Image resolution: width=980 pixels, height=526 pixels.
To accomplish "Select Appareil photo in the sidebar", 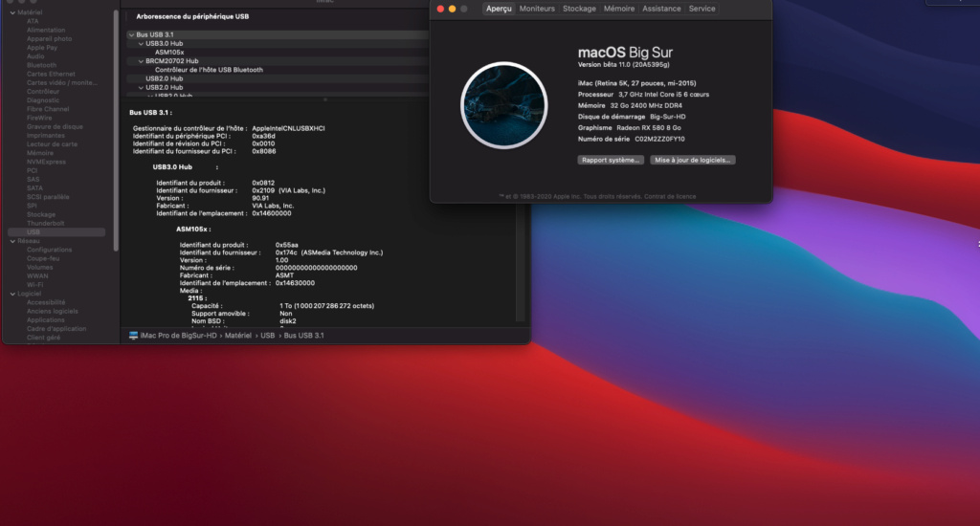I will (x=50, y=38).
